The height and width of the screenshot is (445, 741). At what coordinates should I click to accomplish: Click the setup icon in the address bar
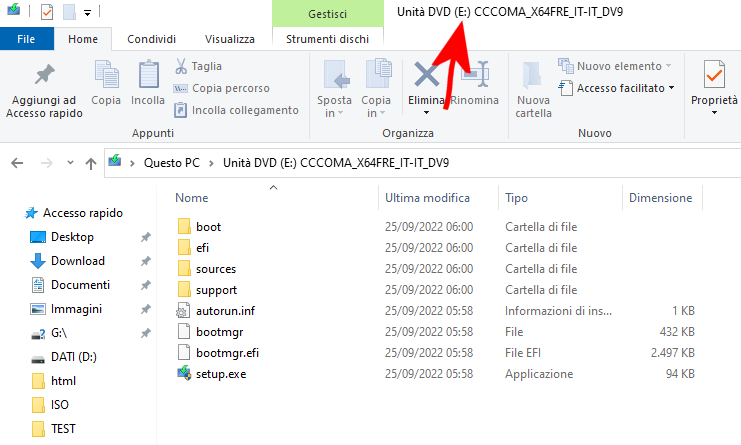pos(115,162)
